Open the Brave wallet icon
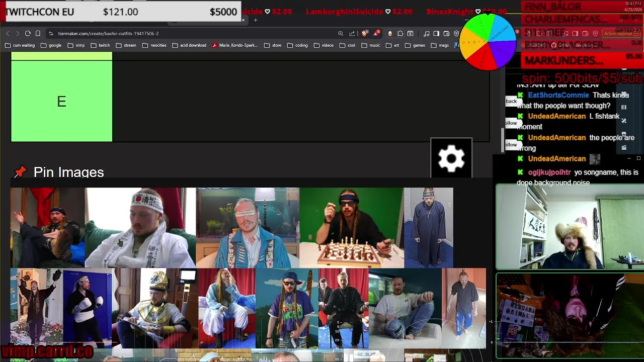The width and height of the screenshot is (644, 362). click(x=446, y=34)
